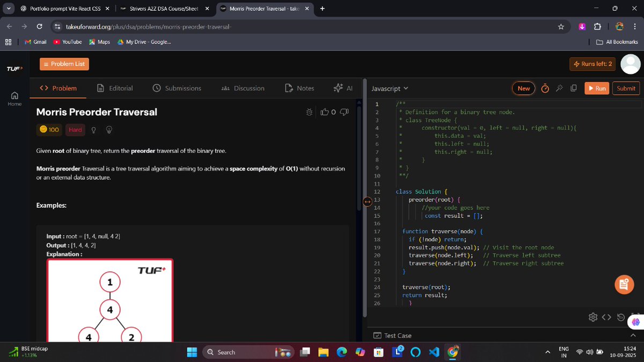Reload the page
Screen dimensions: 644x362
(39, 26)
